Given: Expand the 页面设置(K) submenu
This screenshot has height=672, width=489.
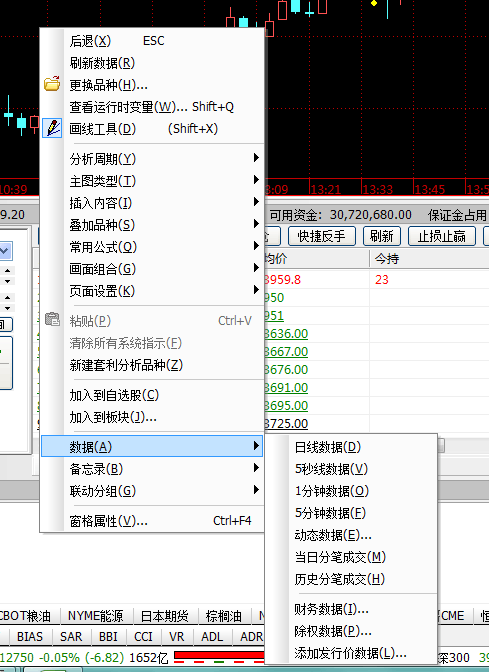Looking at the screenshot, I should click(x=152, y=291).
